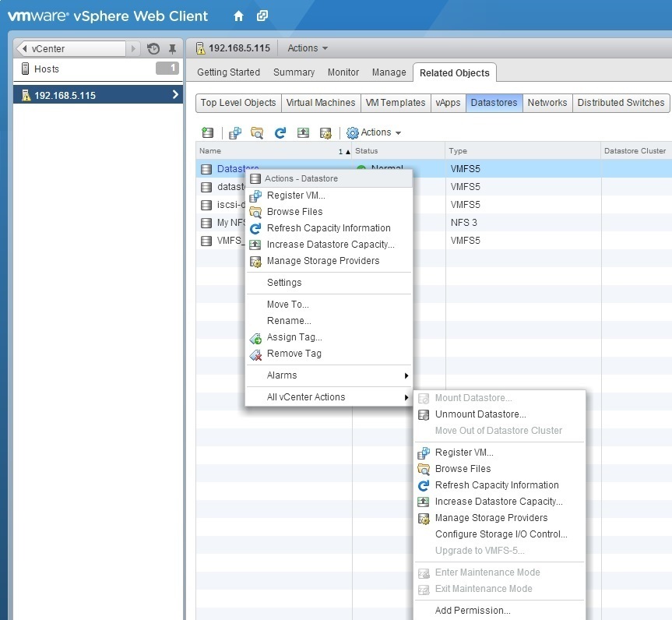Show Top Level Objects
Viewport: 672px width, 620px height.
click(x=238, y=103)
